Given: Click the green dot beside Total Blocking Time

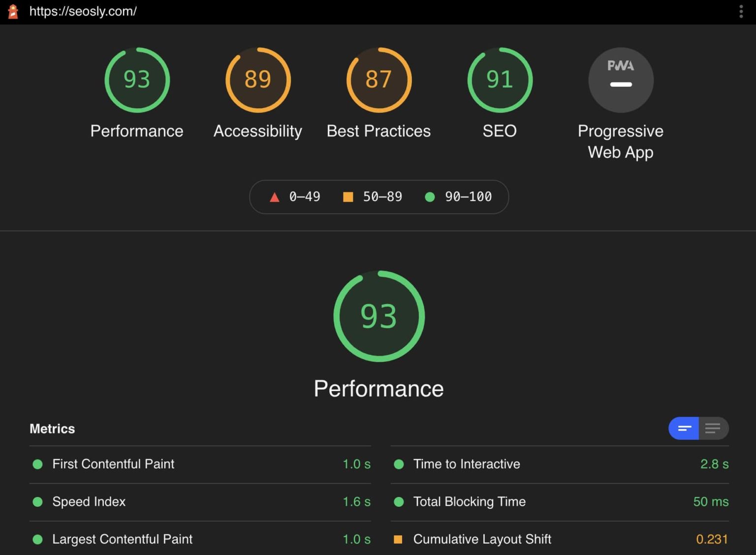Looking at the screenshot, I should click(x=399, y=502).
